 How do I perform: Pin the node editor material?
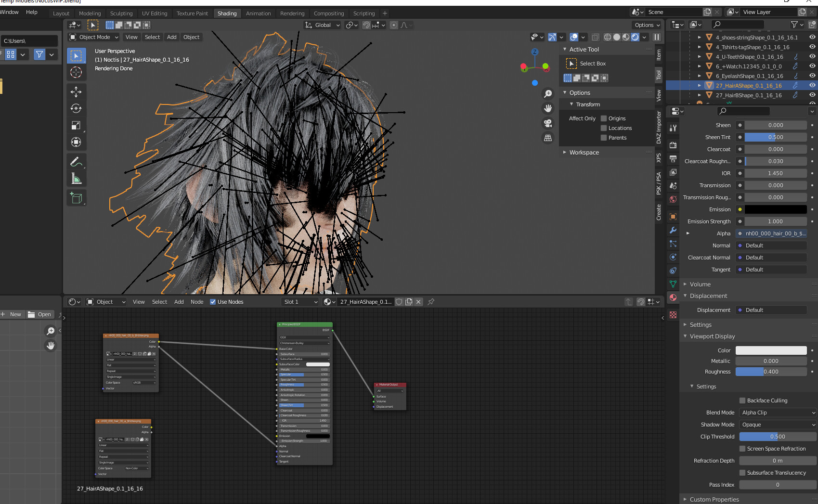pos(431,302)
